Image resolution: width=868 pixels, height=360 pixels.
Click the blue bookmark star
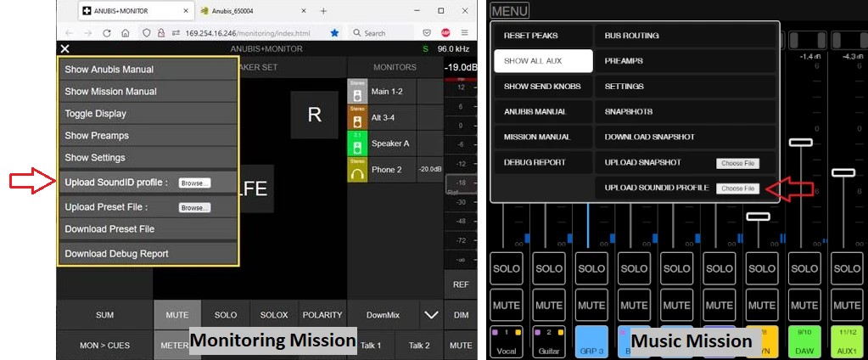334,33
